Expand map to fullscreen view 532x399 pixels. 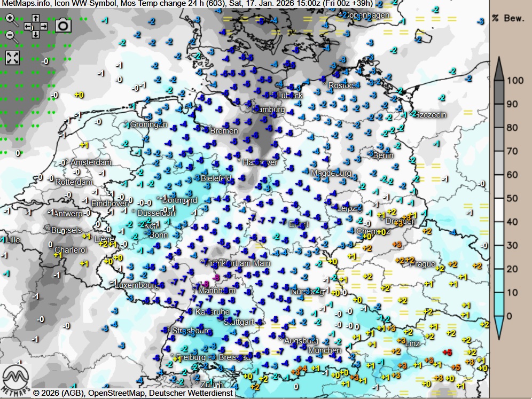tap(12, 58)
